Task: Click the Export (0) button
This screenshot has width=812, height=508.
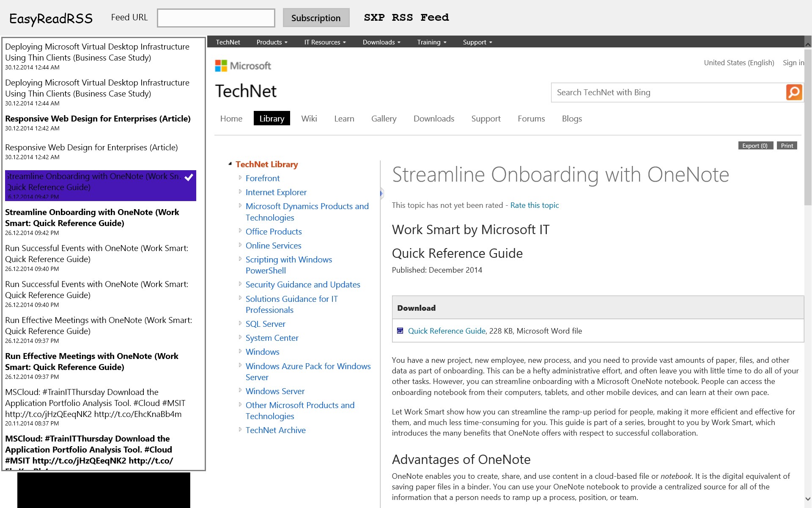Action: (x=755, y=146)
